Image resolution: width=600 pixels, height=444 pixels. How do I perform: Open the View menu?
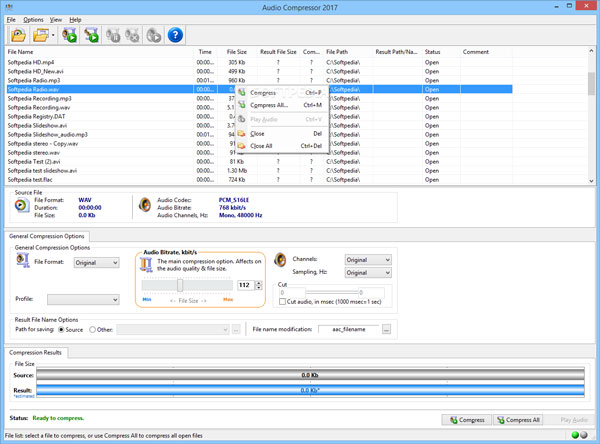tap(56, 20)
